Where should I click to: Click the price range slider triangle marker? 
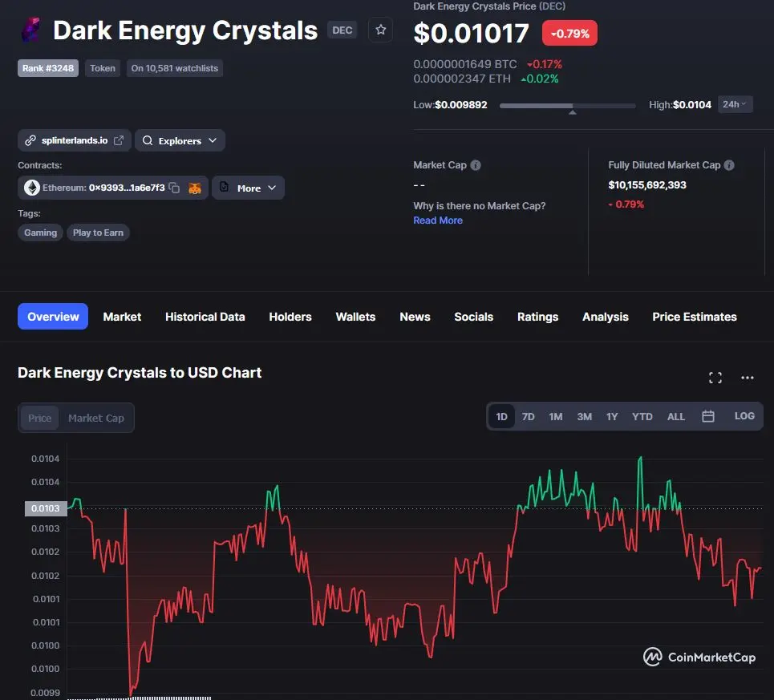(572, 112)
